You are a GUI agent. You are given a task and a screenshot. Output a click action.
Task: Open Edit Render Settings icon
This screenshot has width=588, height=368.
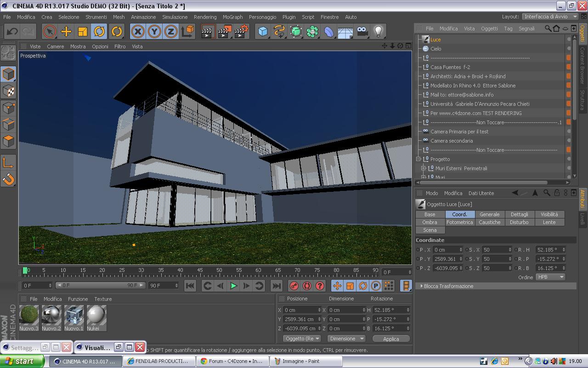241,31
